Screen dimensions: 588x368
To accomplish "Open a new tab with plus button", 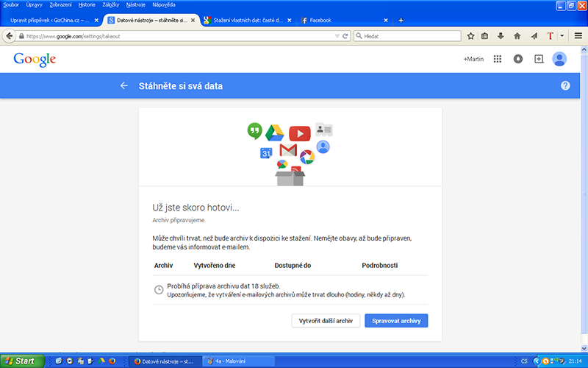I will [401, 21].
